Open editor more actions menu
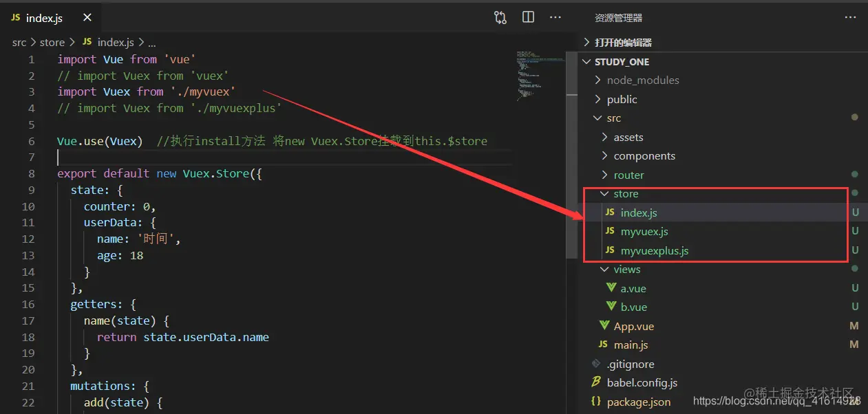Image resolution: width=868 pixels, height=414 pixels. coord(555,18)
